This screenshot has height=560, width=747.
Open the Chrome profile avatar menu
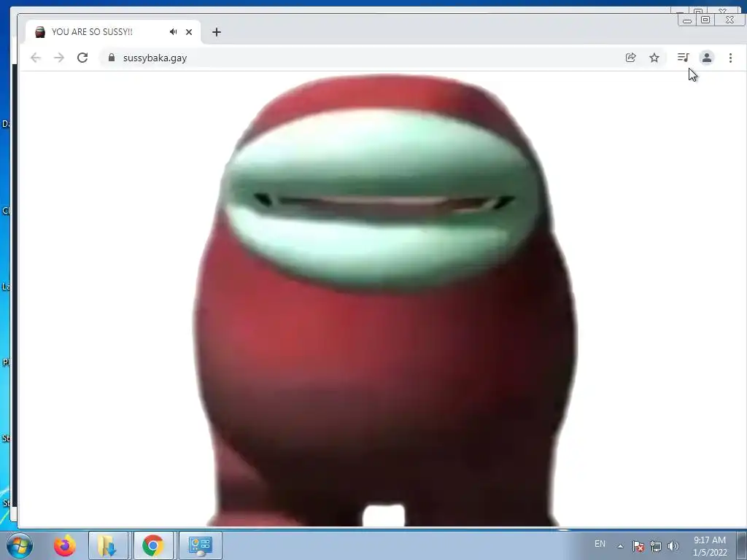706,58
